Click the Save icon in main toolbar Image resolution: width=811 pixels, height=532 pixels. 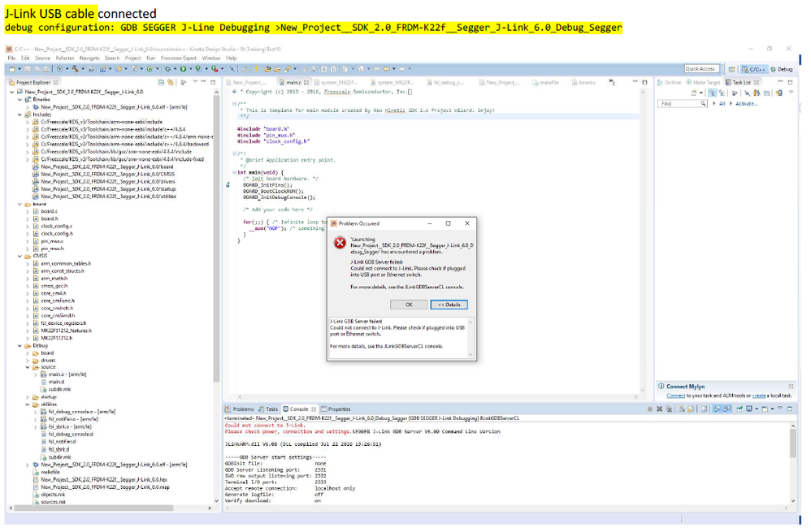coord(28,69)
